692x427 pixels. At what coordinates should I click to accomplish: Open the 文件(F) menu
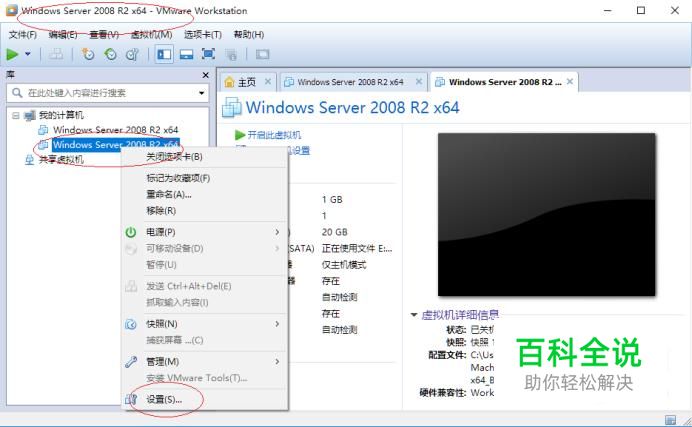pyautogui.click(x=23, y=34)
